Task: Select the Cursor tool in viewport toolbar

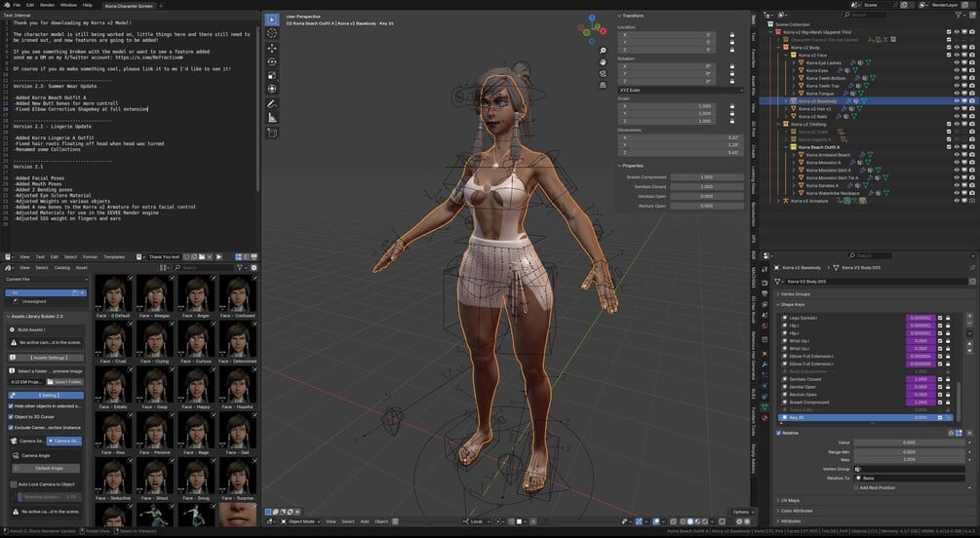Action: [272, 33]
